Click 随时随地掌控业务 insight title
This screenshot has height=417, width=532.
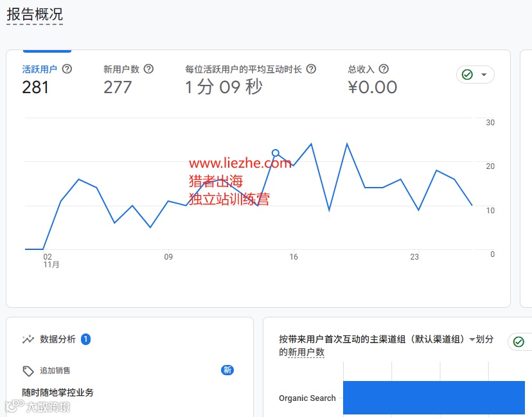(58, 393)
